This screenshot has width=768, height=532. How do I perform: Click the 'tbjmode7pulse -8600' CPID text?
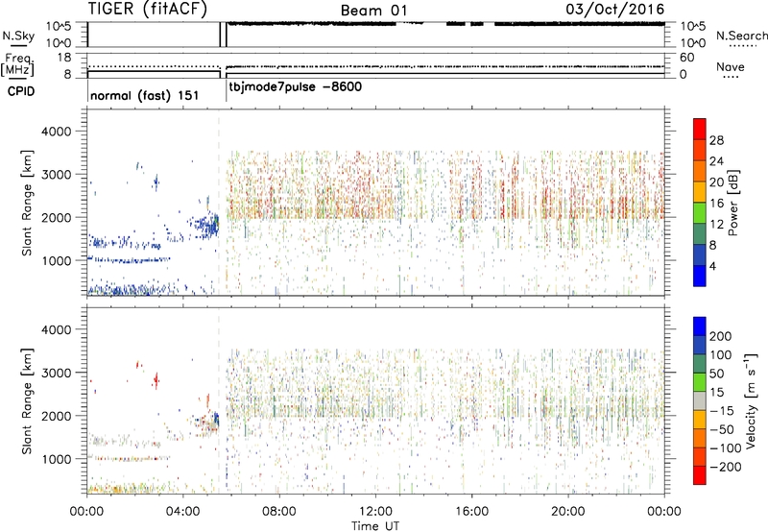point(296,87)
